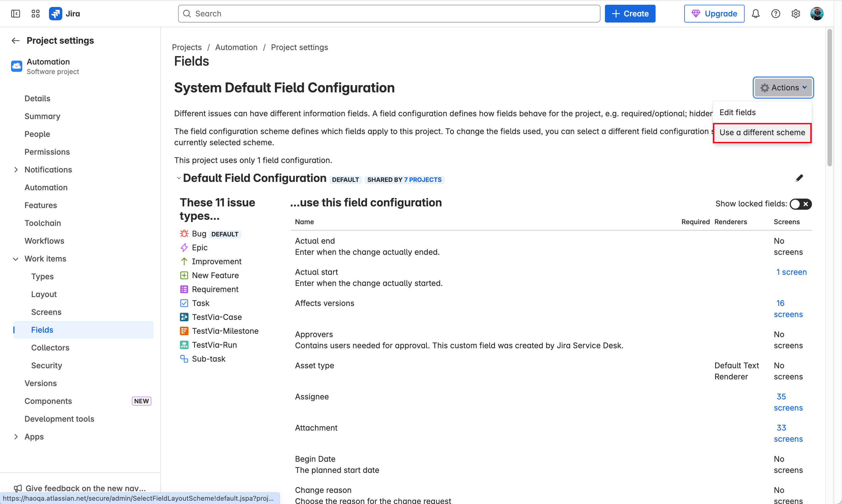Click the back arrow beside Project settings
This screenshot has height=504, width=842.
(16, 41)
